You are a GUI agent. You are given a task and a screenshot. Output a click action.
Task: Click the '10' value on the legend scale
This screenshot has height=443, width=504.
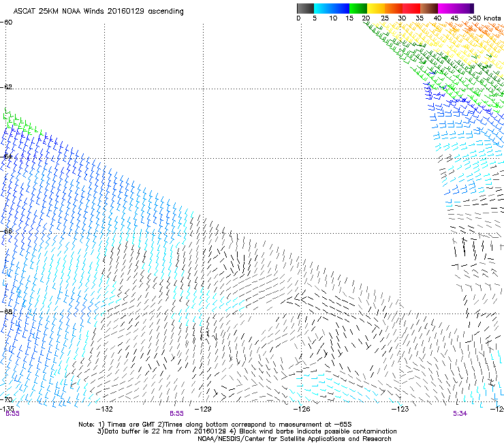[333, 18]
